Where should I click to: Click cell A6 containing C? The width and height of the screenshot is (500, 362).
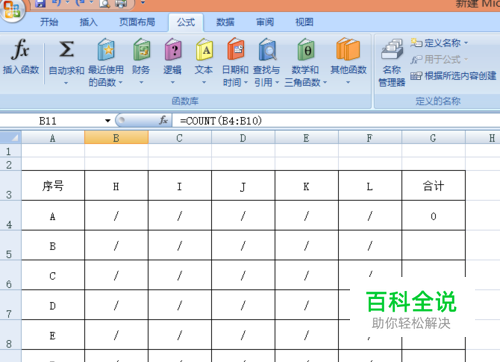pos(53,275)
